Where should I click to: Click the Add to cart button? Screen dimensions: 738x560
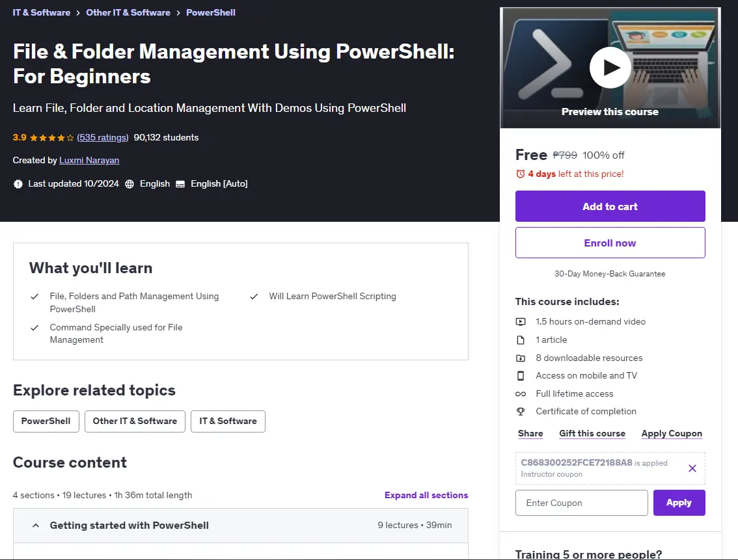[610, 206]
